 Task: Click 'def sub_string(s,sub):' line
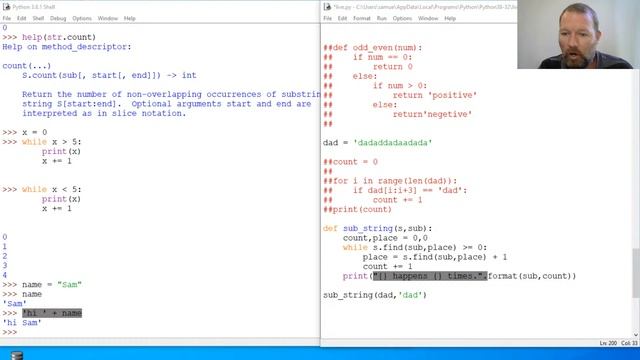(x=378, y=229)
